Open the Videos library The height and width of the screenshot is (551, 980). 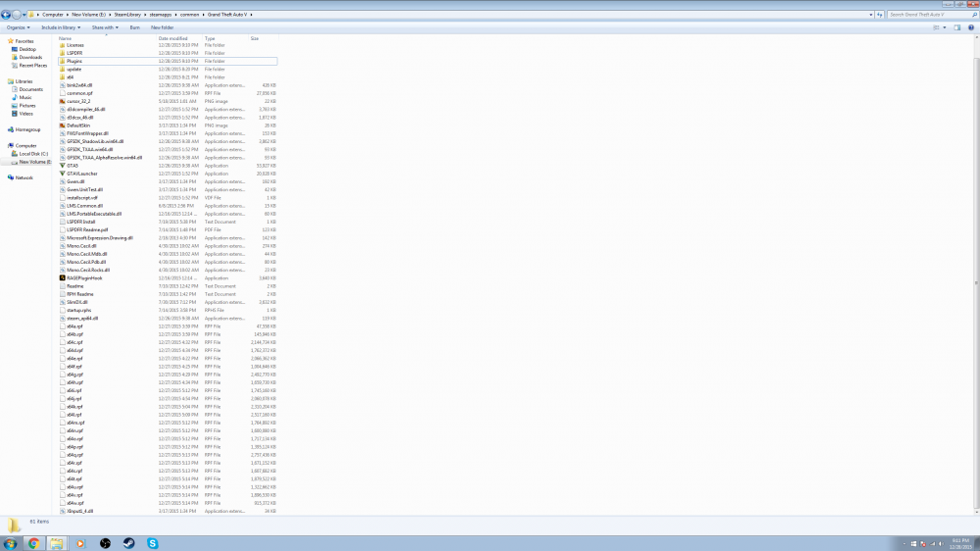point(25,114)
